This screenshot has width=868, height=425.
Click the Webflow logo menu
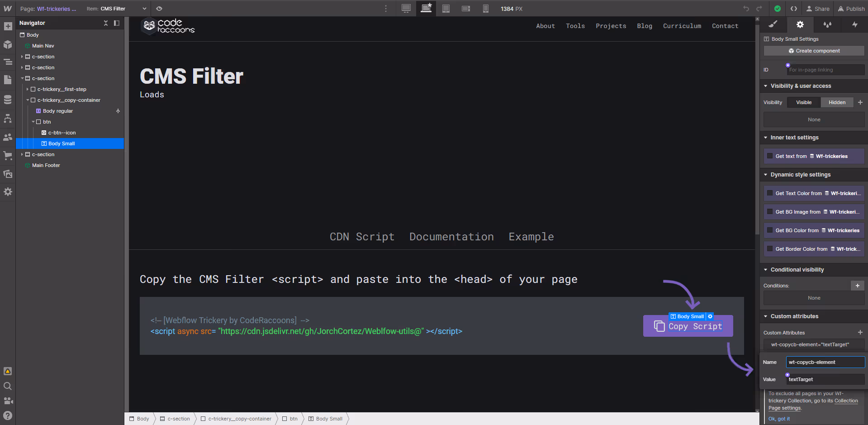(x=8, y=9)
